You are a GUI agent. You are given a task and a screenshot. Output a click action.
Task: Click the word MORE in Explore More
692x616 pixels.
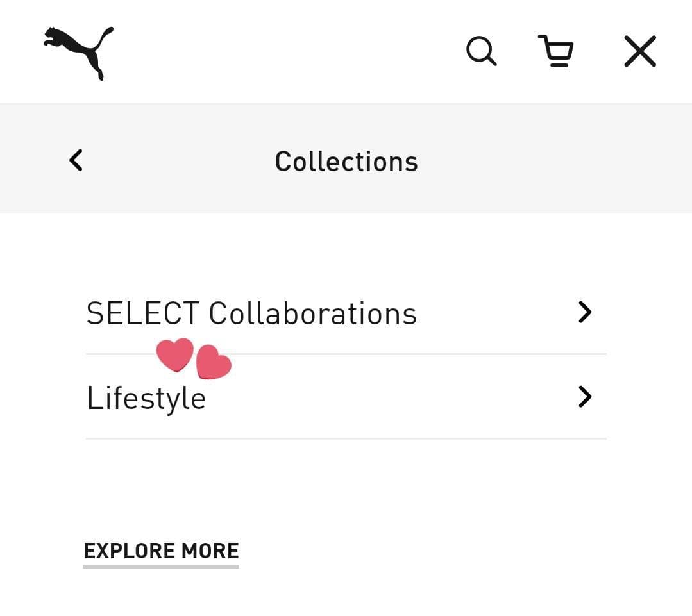coord(210,551)
